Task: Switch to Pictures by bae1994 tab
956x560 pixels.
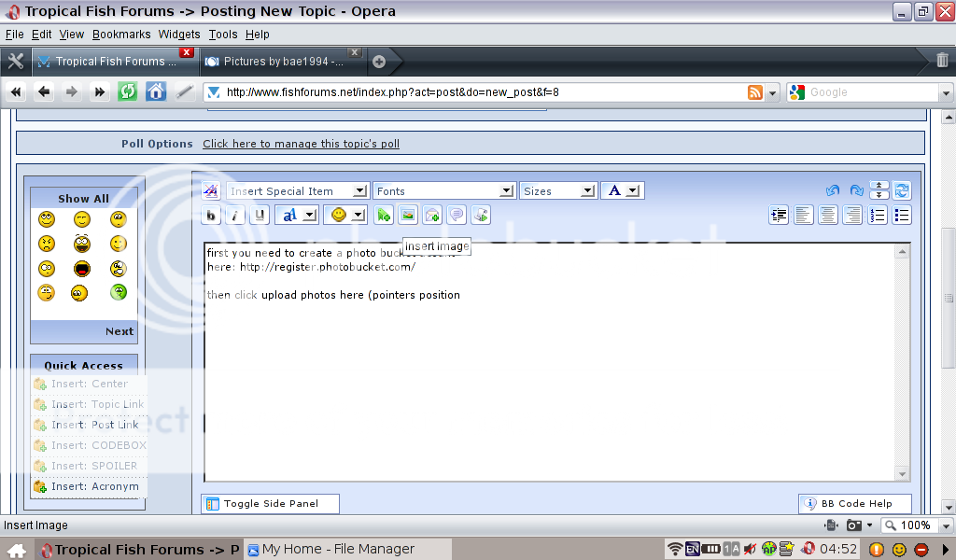Action: 282,61
